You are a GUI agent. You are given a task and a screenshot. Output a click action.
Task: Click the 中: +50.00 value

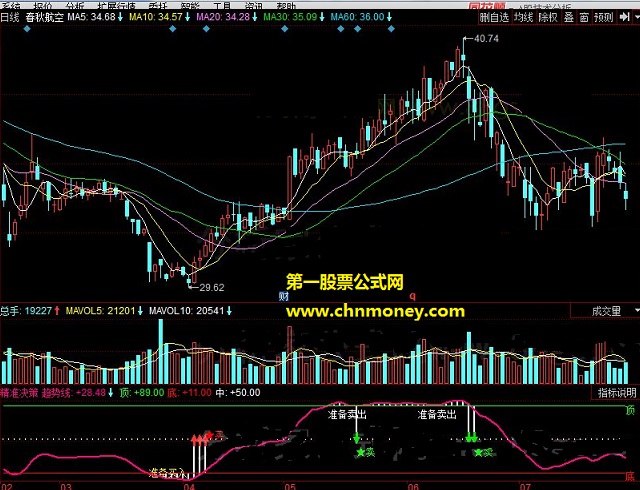point(238,393)
